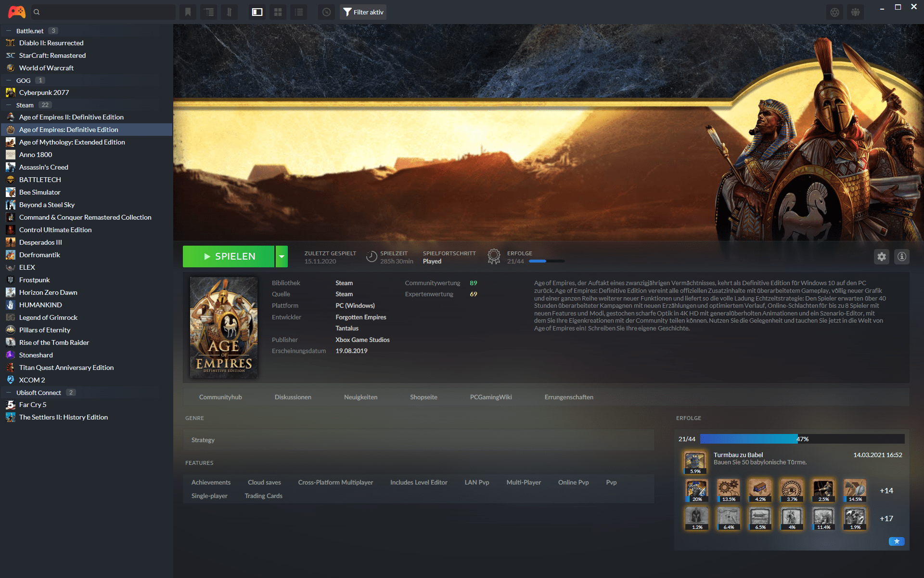The height and width of the screenshot is (578, 924).
Task: Click the bookmark filter presets icon
Action: 188,12
